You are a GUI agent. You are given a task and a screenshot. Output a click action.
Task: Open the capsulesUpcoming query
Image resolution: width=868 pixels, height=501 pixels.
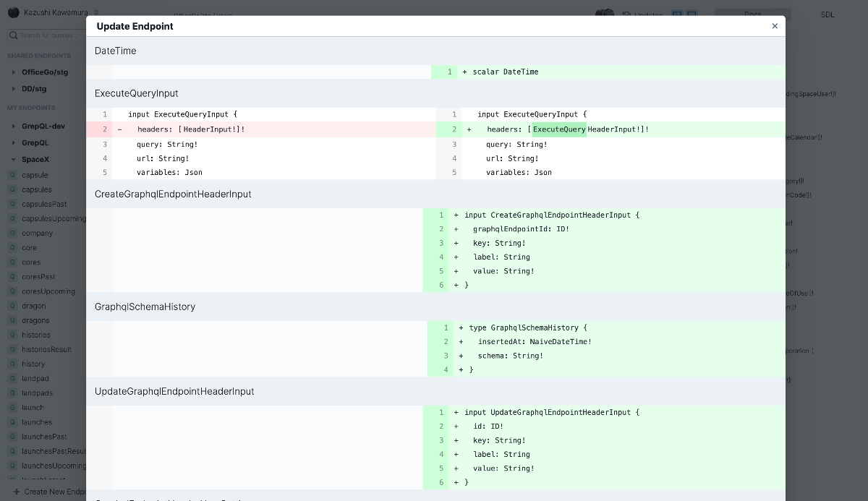[54, 218]
